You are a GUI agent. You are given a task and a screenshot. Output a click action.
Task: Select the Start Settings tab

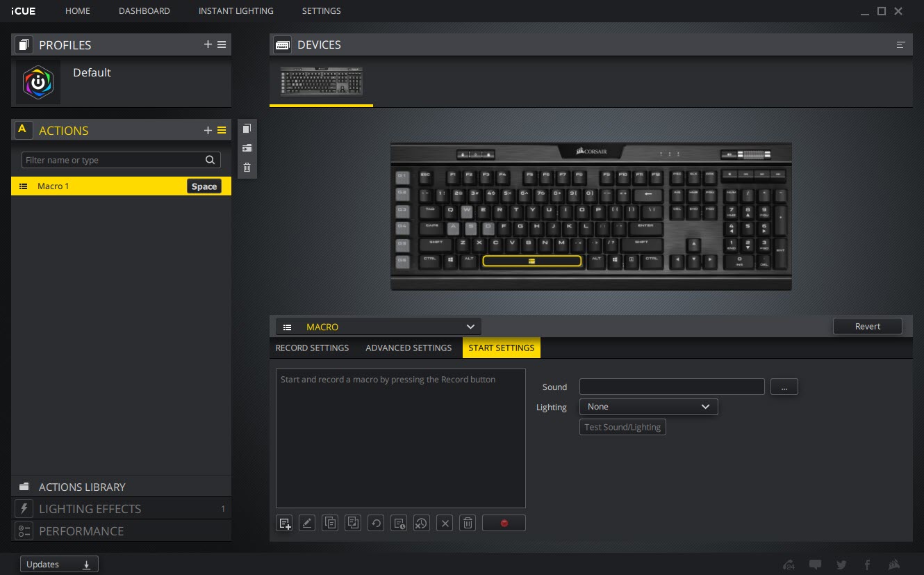[x=502, y=348]
